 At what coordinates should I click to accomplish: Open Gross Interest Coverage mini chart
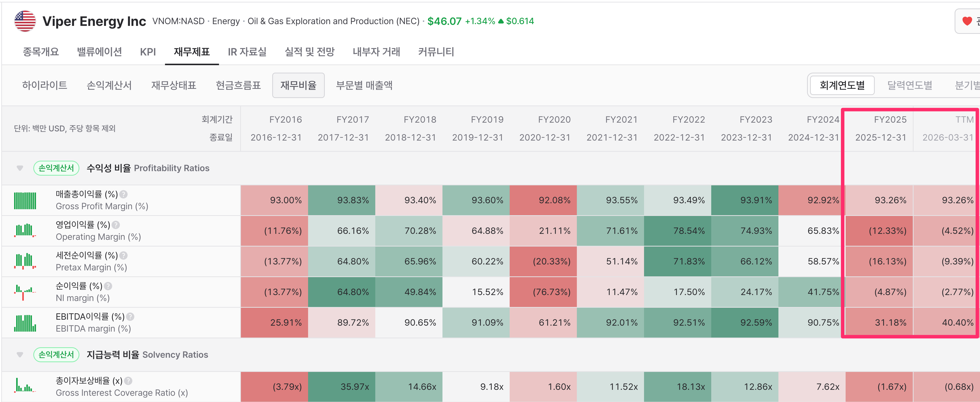click(25, 385)
